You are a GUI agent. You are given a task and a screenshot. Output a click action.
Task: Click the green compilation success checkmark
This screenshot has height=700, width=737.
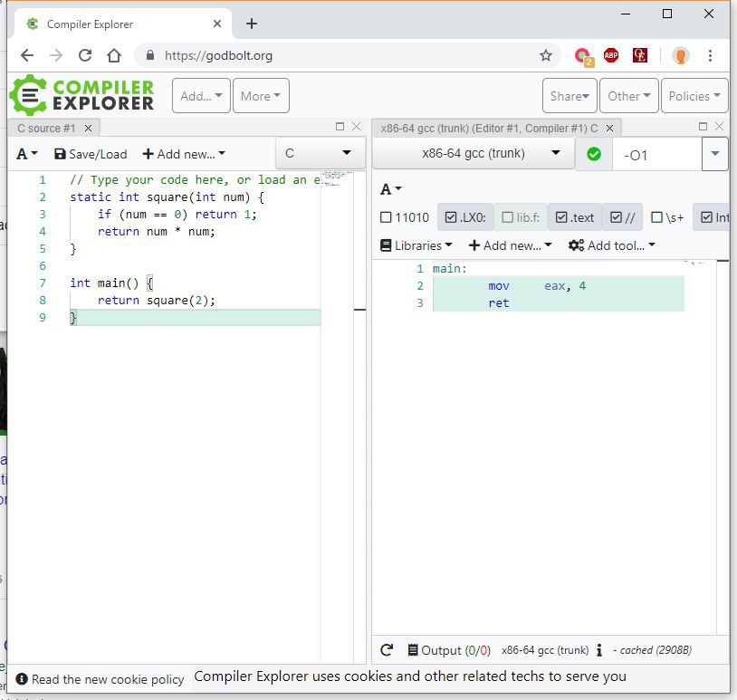point(594,154)
